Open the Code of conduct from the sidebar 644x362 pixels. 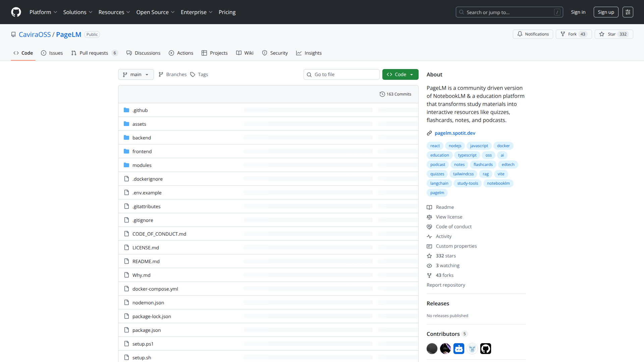(x=453, y=227)
